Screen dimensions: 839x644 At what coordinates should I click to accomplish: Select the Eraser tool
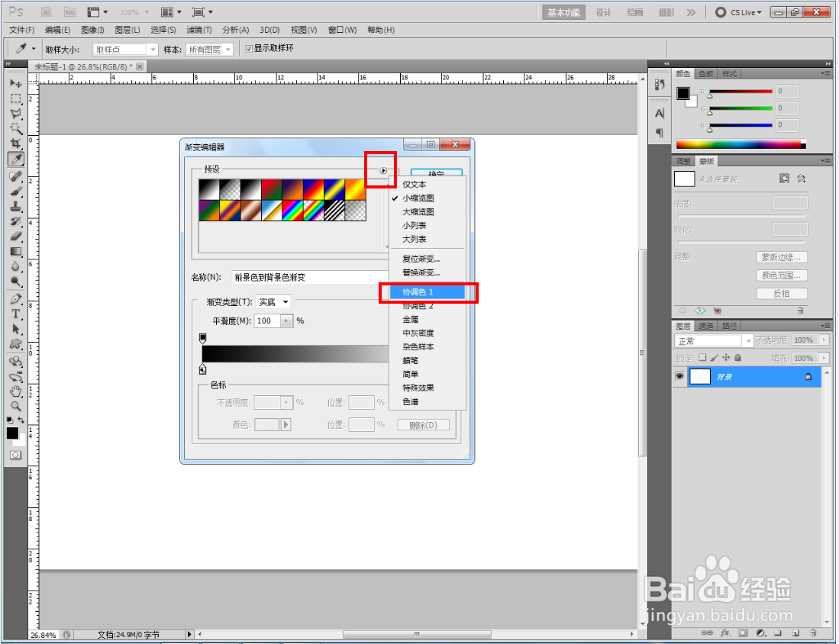(x=15, y=237)
